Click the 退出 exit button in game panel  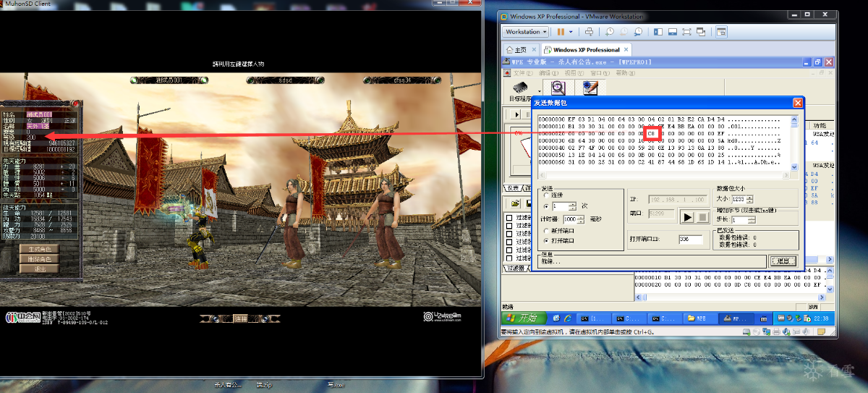tap(38, 269)
